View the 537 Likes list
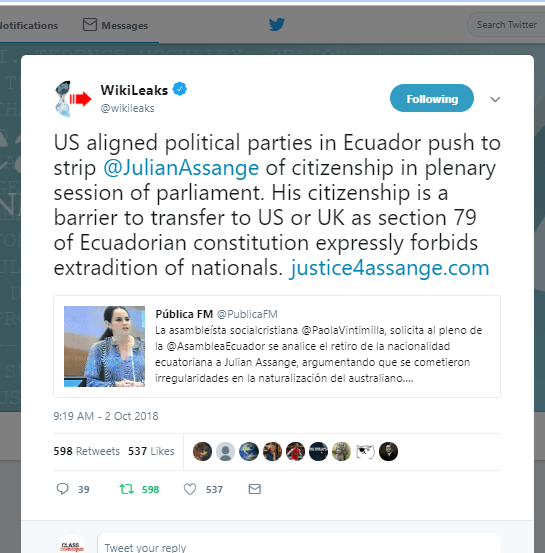The width and height of the screenshot is (545, 553). (151, 451)
